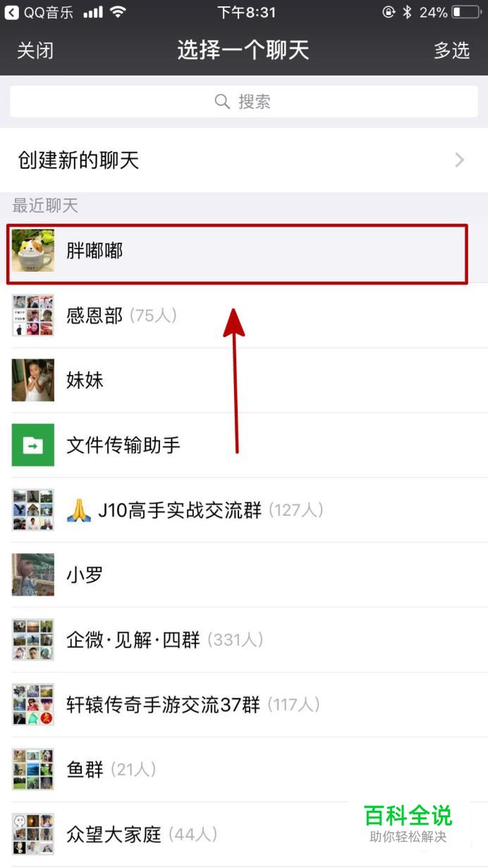Choose 企微·见解·四群 chat entry

tap(244, 640)
